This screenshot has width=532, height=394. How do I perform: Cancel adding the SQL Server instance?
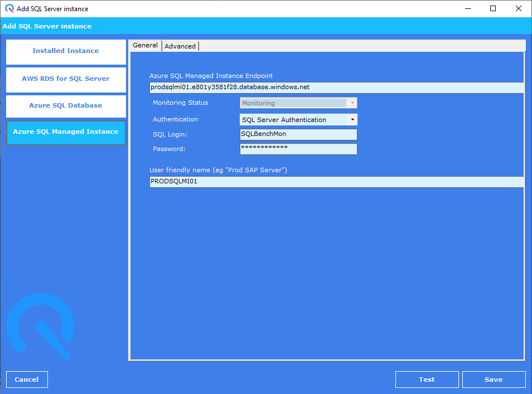click(x=27, y=380)
